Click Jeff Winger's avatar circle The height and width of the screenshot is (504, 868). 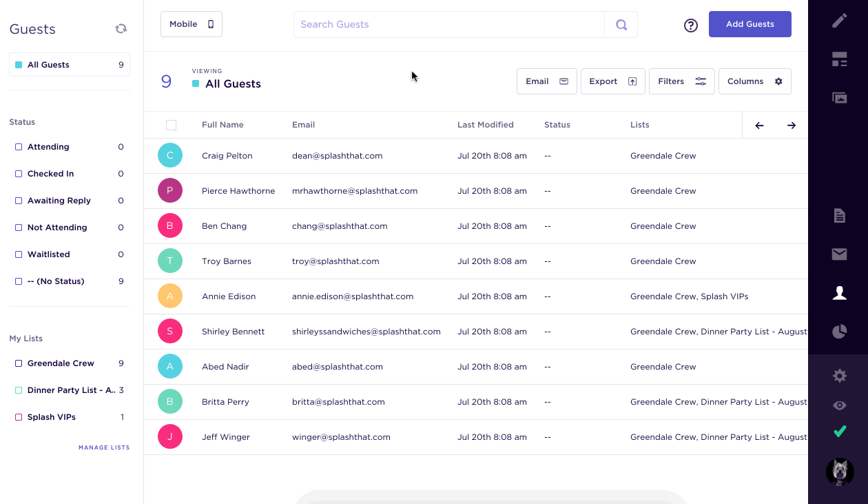click(x=170, y=437)
